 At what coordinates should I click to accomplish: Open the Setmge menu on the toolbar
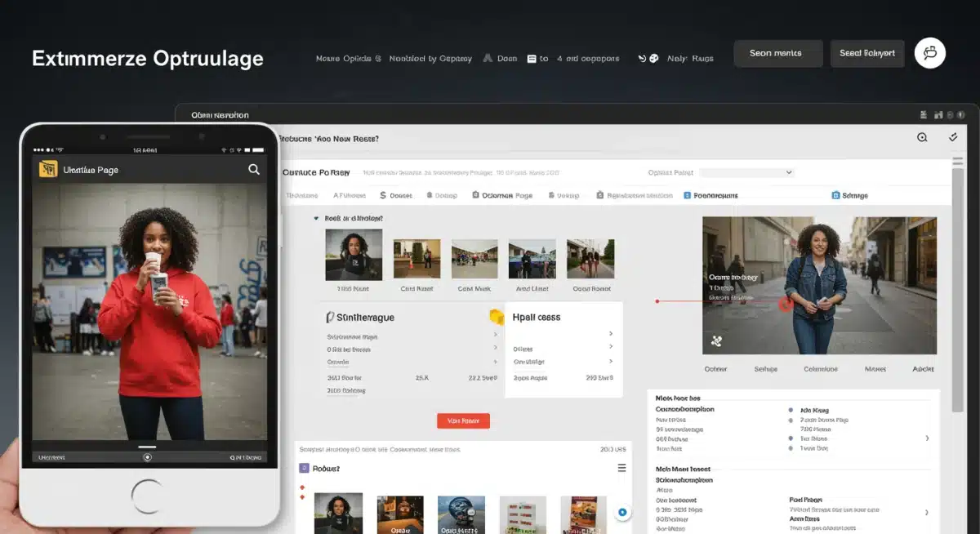tap(849, 195)
